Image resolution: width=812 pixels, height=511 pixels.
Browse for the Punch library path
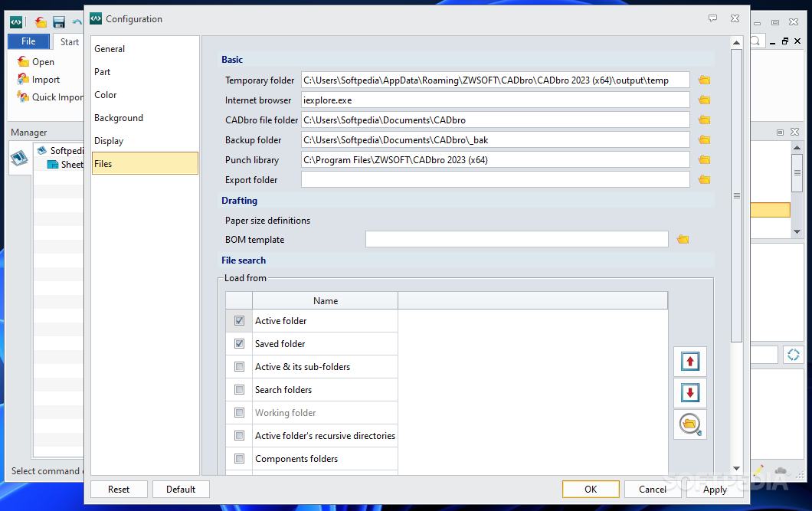[704, 160]
